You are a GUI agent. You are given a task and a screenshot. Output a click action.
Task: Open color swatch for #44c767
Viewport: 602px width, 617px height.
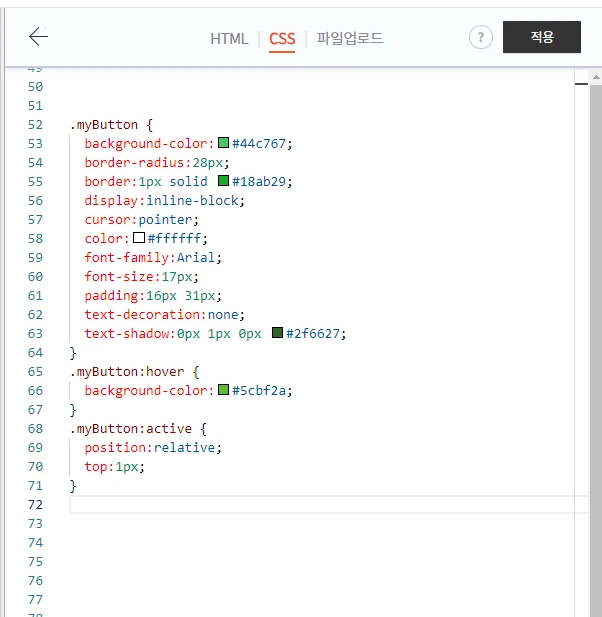[x=223, y=142]
